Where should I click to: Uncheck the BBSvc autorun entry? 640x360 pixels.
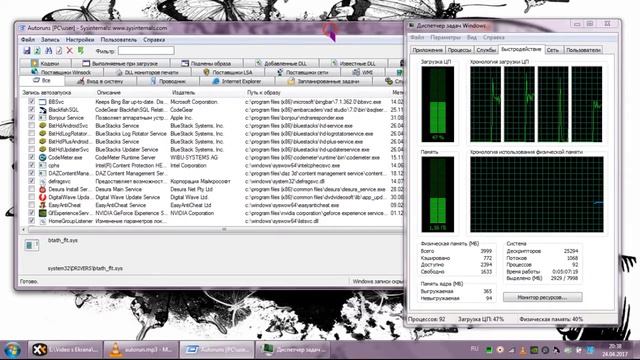coord(31,102)
